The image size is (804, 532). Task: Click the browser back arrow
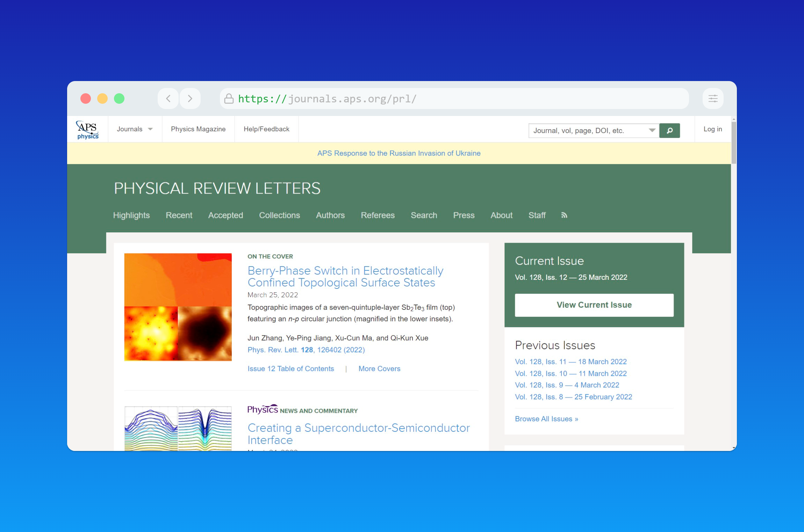tap(168, 99)
